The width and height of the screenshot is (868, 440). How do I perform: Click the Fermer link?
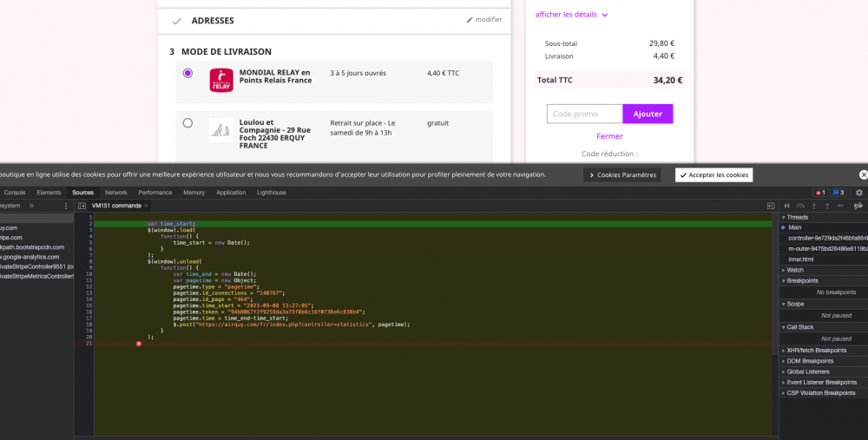pos(609,136)
